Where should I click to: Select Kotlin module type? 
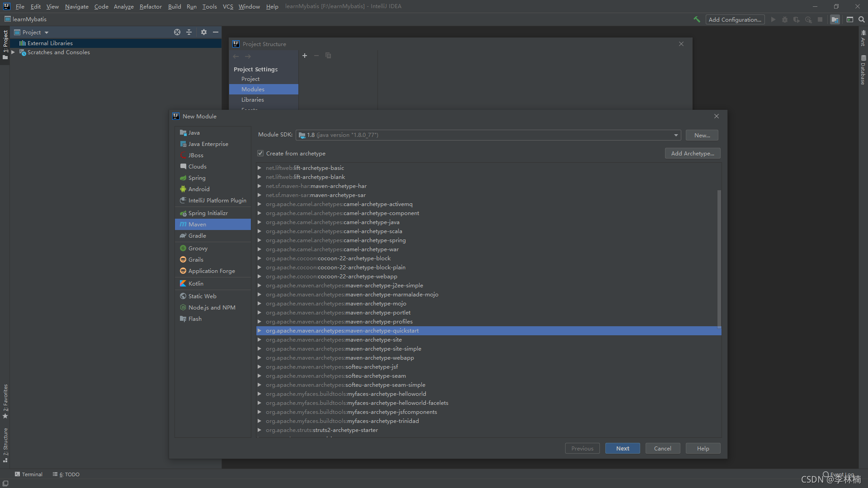[213, 283]
